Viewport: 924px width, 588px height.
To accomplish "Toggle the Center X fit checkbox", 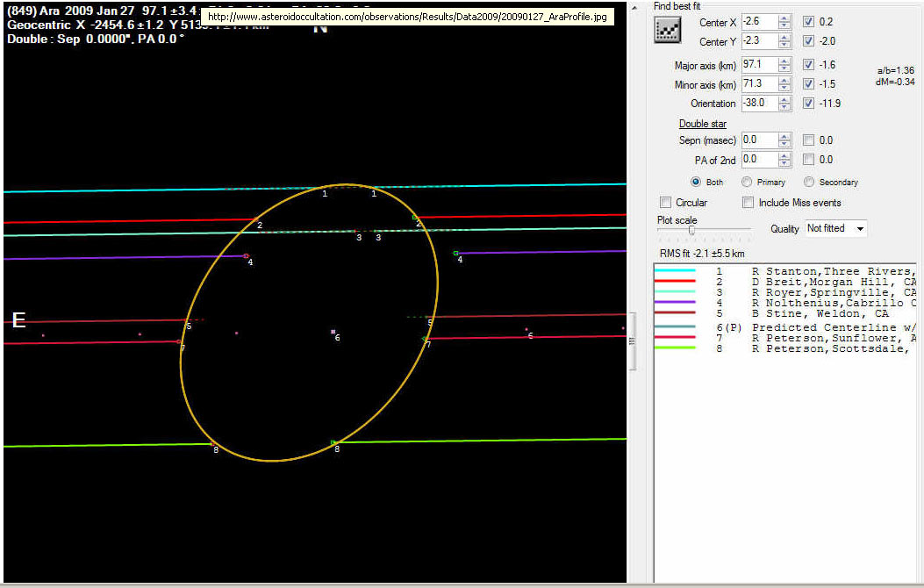I will (808, 22).
